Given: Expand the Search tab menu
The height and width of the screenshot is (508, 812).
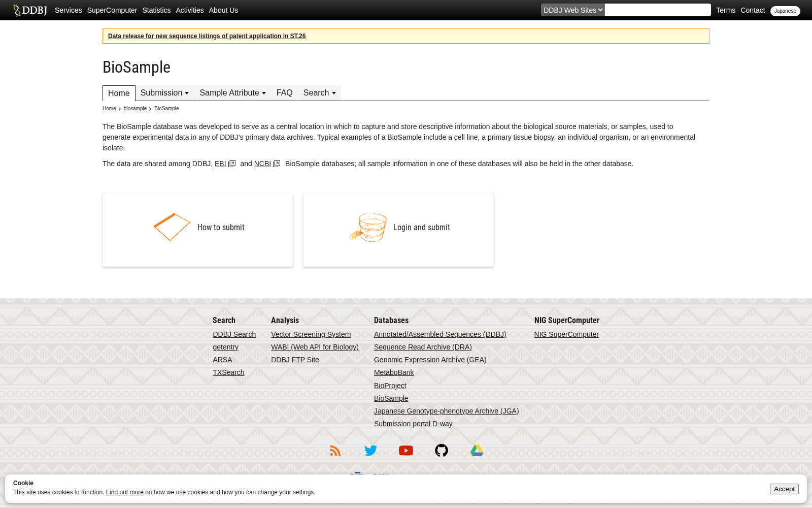Looking at the screenshot, I should click(x=320, y=93).
